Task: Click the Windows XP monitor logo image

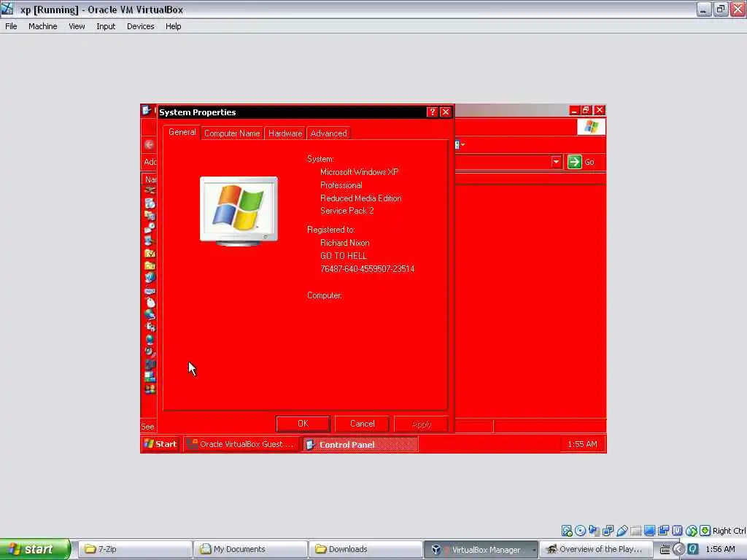Action: tap(239, 211)
